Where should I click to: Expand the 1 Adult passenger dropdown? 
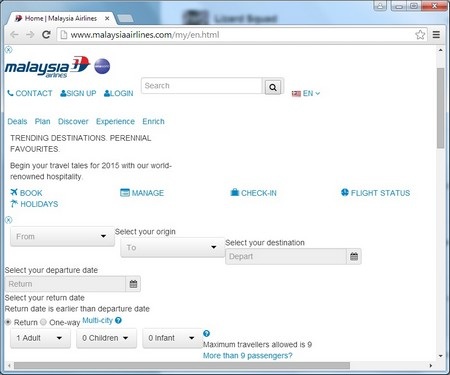40,338
